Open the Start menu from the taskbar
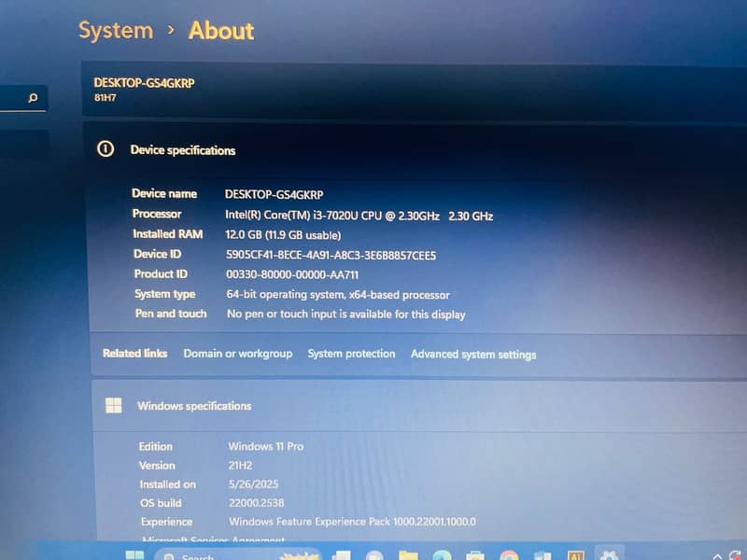 (x=134, y=554)
